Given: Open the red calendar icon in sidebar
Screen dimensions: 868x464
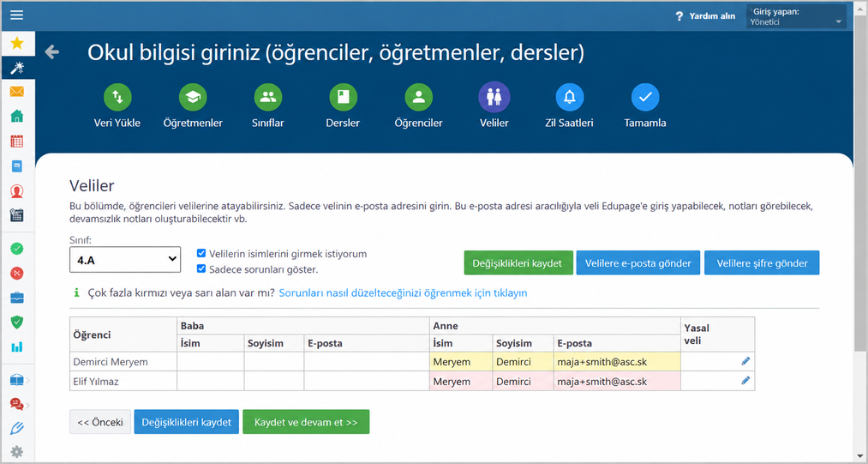Looking at the screenshot, I should (x=17, y=141).
